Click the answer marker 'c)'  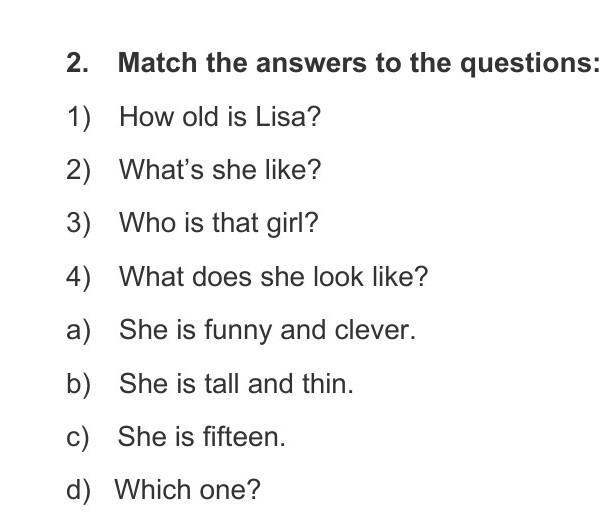coord(78,437)
